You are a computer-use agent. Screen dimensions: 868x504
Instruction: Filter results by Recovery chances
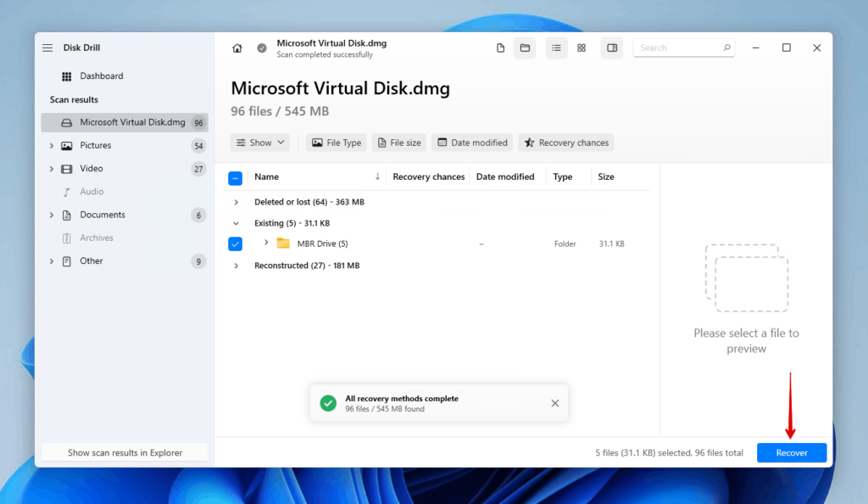(565, 142)
